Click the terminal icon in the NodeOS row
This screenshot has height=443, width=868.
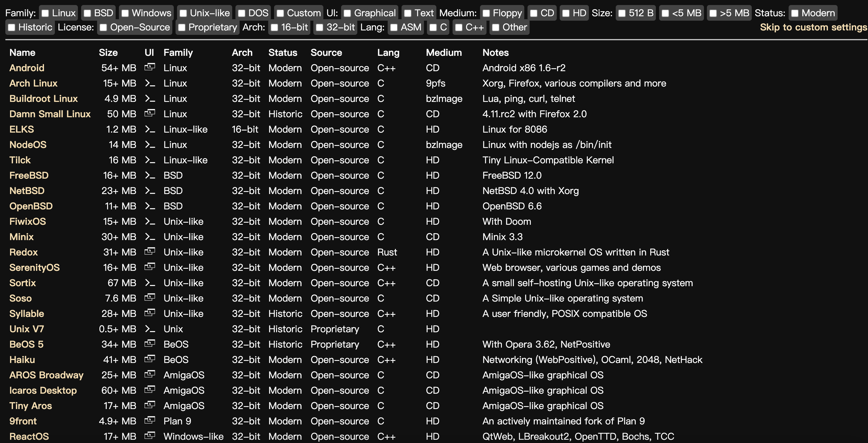tap(150, 144)
